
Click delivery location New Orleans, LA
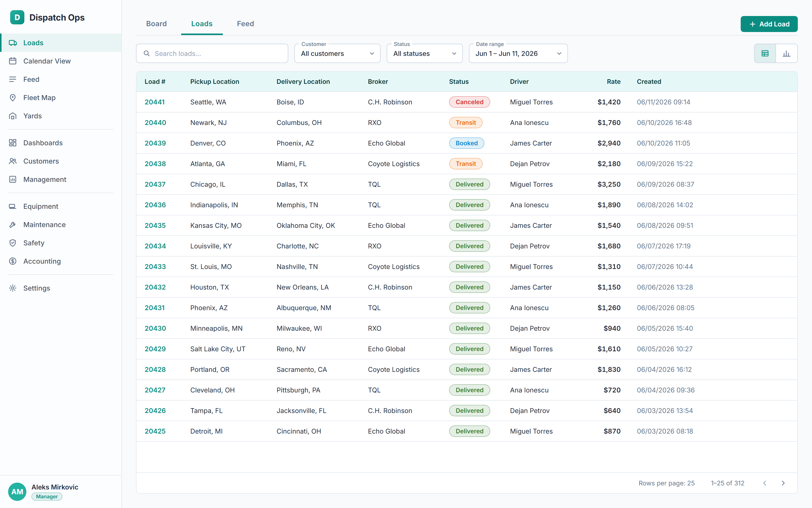click(x=302, y=287)
